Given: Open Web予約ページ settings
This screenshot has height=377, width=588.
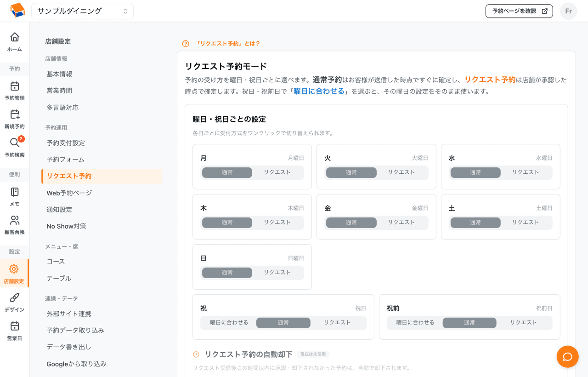Looking at the screenshot, I should 102,193.
